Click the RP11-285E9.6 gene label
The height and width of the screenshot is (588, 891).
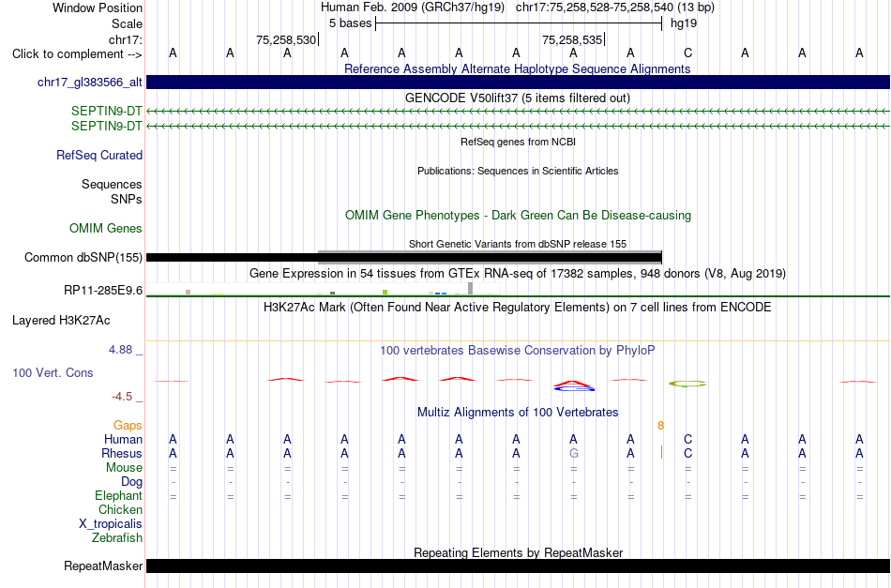click(103, 290)
